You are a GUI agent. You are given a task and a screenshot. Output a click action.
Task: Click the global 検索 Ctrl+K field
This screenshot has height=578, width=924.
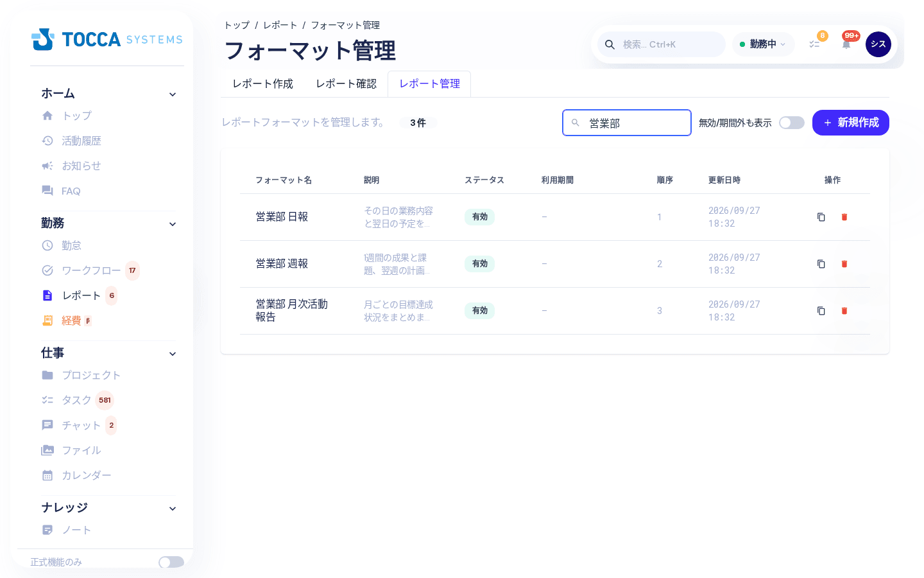(x=662, y=44)
